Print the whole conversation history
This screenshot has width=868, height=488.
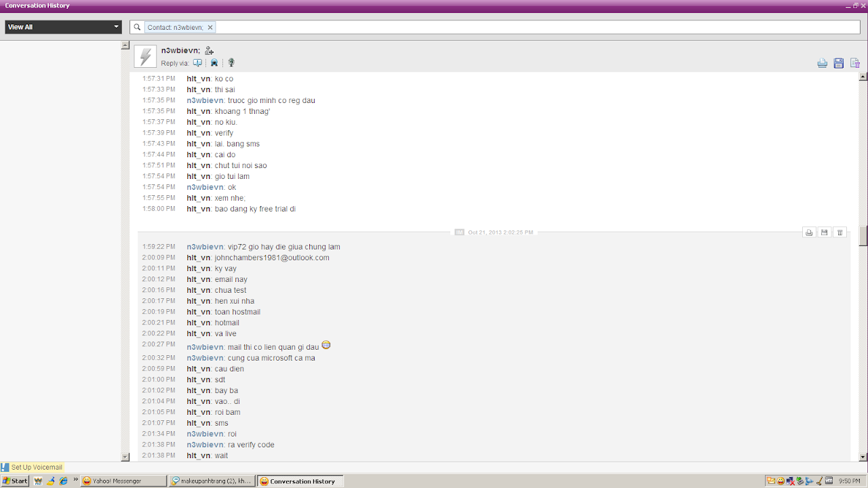point(822,63)
